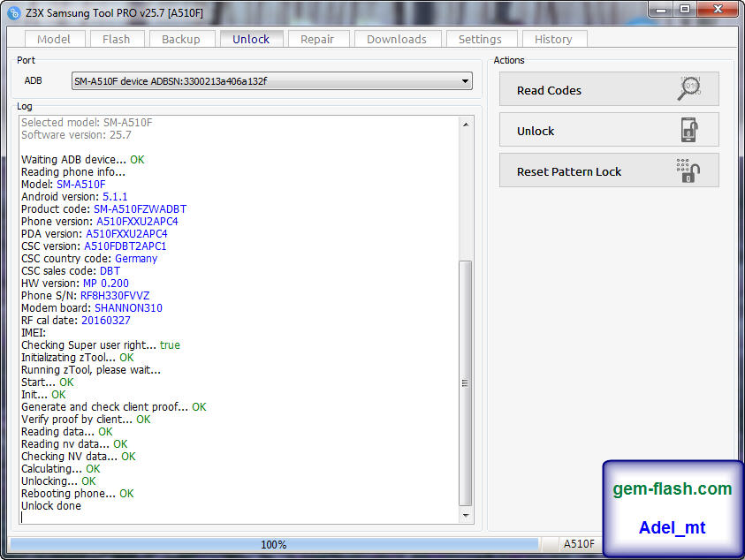Click the Read Codes button label
The height and width of the screenshot is (560, 745).
pyautogui.click(x=549, y=90)
